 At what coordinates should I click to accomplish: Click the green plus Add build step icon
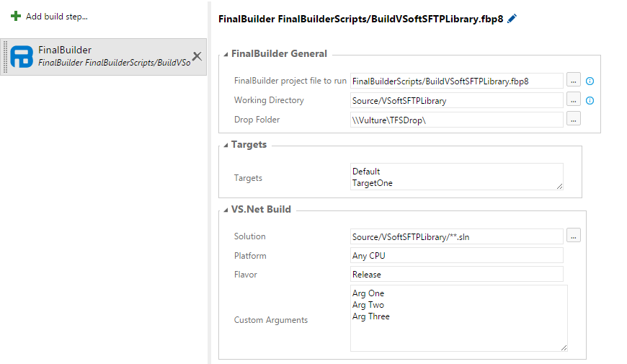[16, 16]
